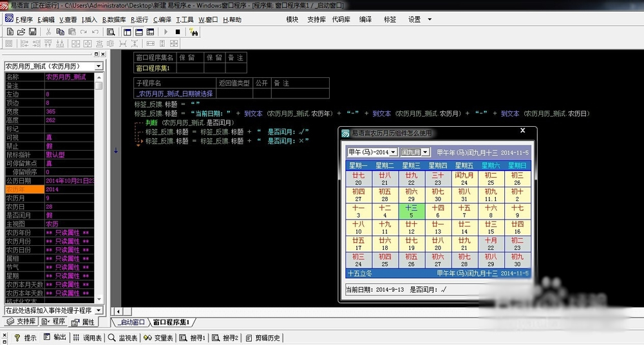644x345 pixels.
Task: Click the Redo arrow icon
Action: (x=84, y=32)
